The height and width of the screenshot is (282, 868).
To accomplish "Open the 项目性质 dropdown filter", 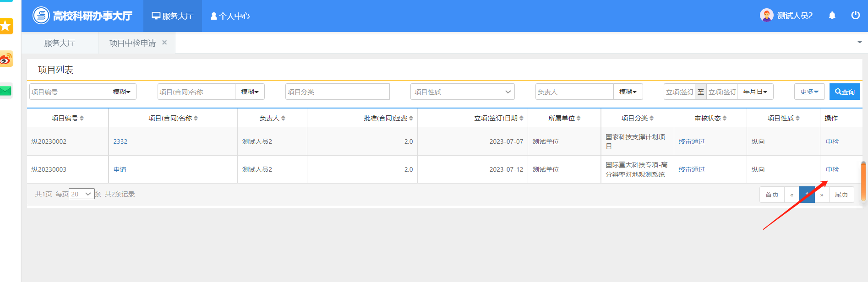I will pos(462,92).
